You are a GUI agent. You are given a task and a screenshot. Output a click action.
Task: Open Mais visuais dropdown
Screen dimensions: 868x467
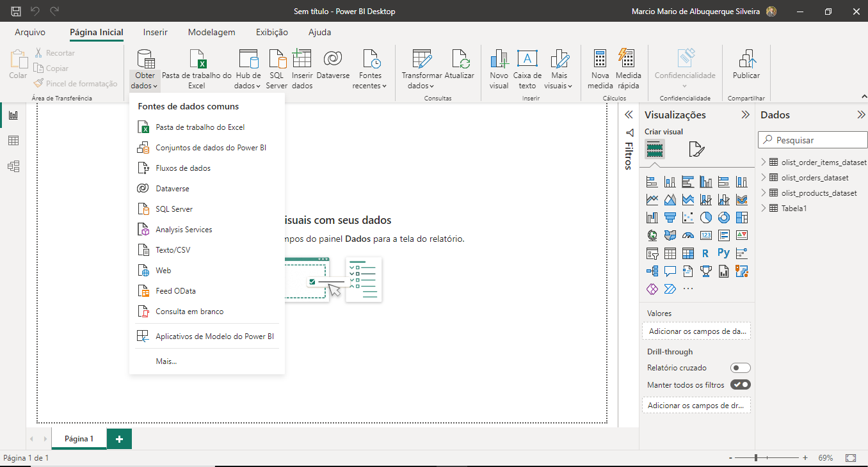[559, 70]
